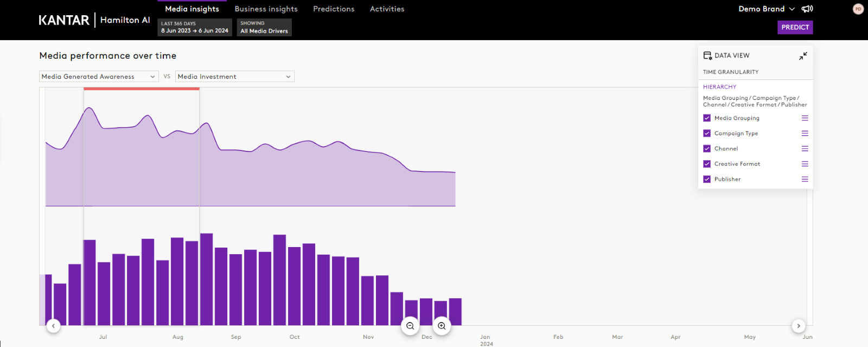Screen dimensions: 868x347
Task: Uncheck the Media Grouping checkbox
Action: pyautogui.click(x=707, y=118)
